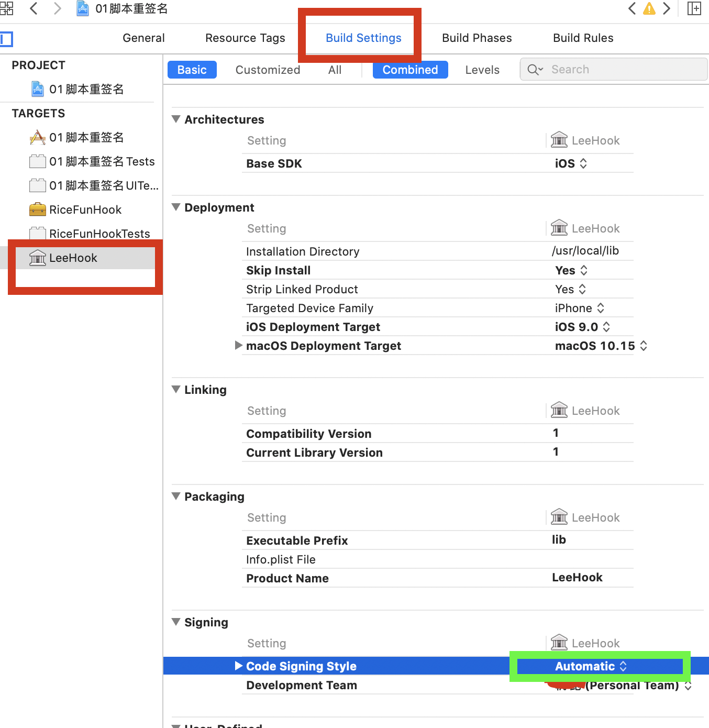709x728 pixels.
Task: Select the RiceFunHook framework target
Action: tap(76, 209)
